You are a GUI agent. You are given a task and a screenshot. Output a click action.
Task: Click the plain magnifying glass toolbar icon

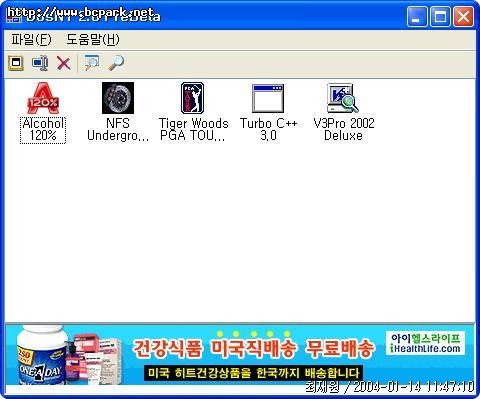pyautogui.click(x=117, y=63)
